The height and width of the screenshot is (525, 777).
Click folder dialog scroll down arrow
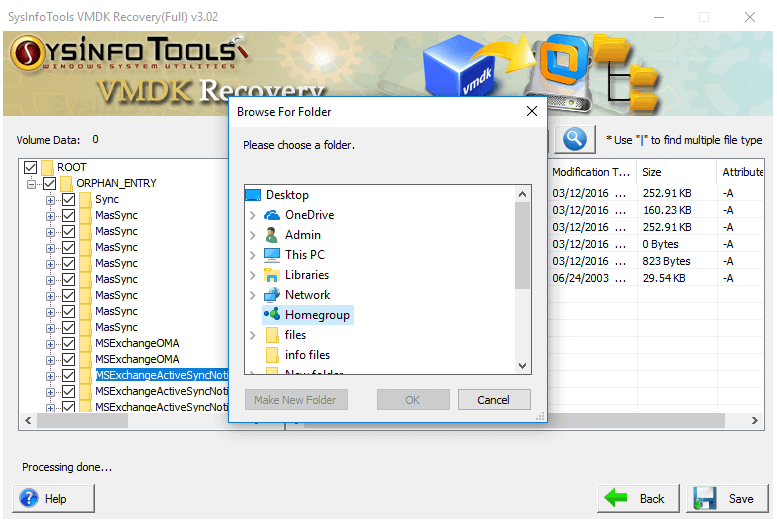(x=522, y=366)
